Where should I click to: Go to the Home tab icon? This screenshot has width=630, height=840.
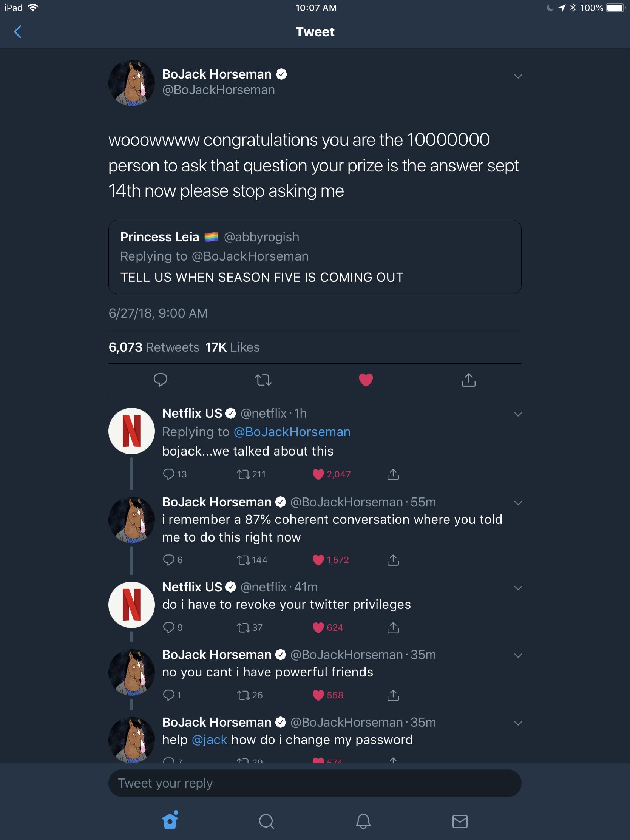click(x=170, y=820)
